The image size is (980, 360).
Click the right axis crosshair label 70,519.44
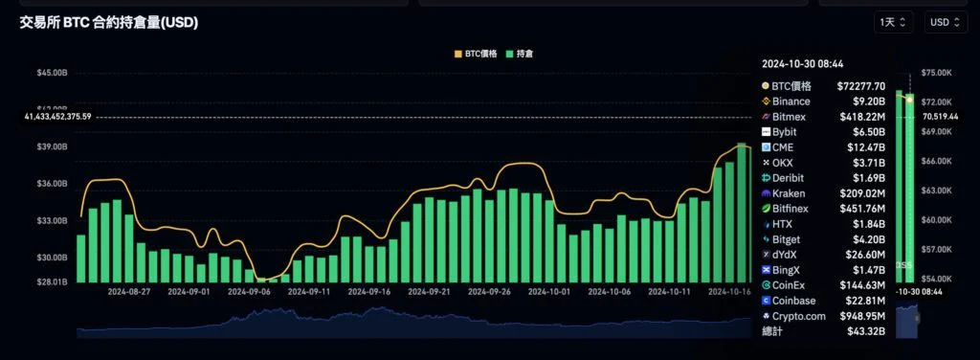pos(940,117)
